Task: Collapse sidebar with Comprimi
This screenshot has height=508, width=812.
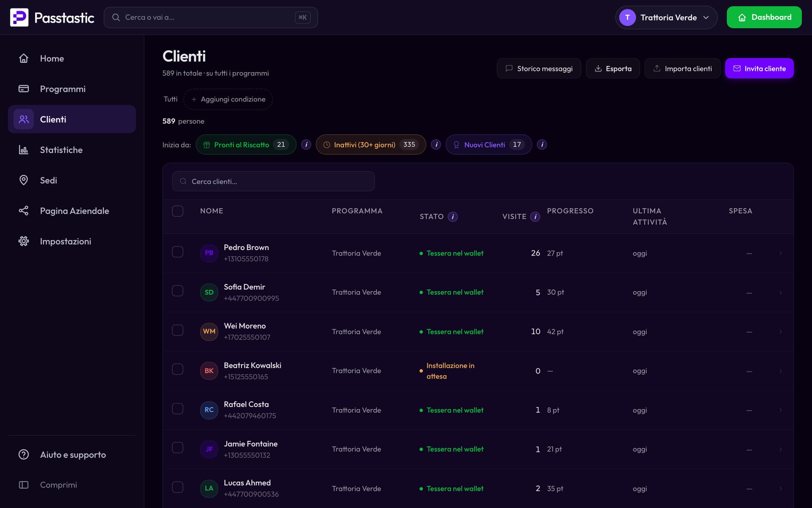Action: tap(72, 485)
